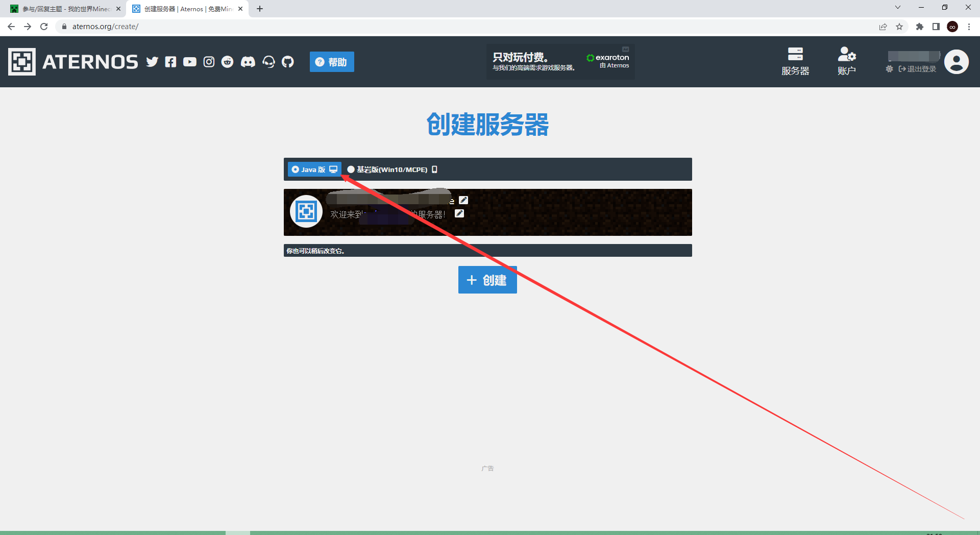Select 基岩版(Win10/MCPE) edition option

coord(392,169)
